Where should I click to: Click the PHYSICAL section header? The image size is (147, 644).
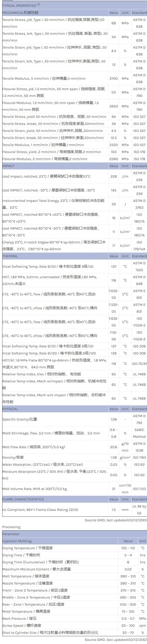(x=10, y=409)
